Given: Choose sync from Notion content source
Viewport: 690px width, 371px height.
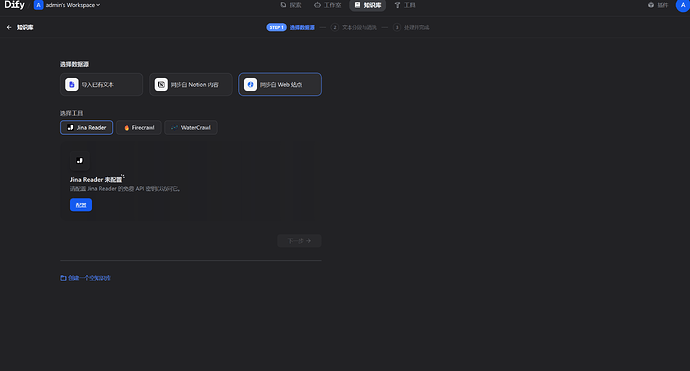Looking at the screenshot, I should point(191,84).
